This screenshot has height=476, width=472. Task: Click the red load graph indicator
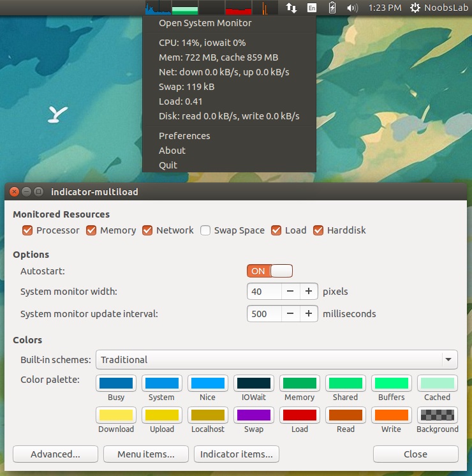[239, 8]
